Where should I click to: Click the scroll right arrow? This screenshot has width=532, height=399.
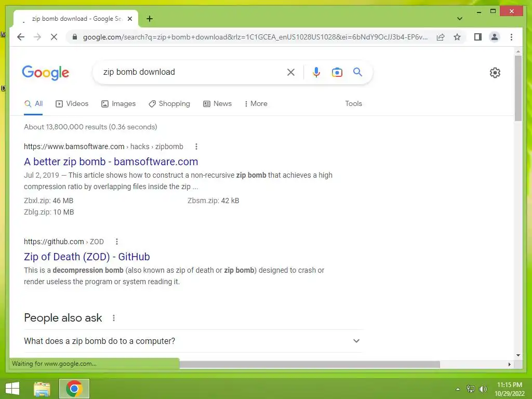509,364
